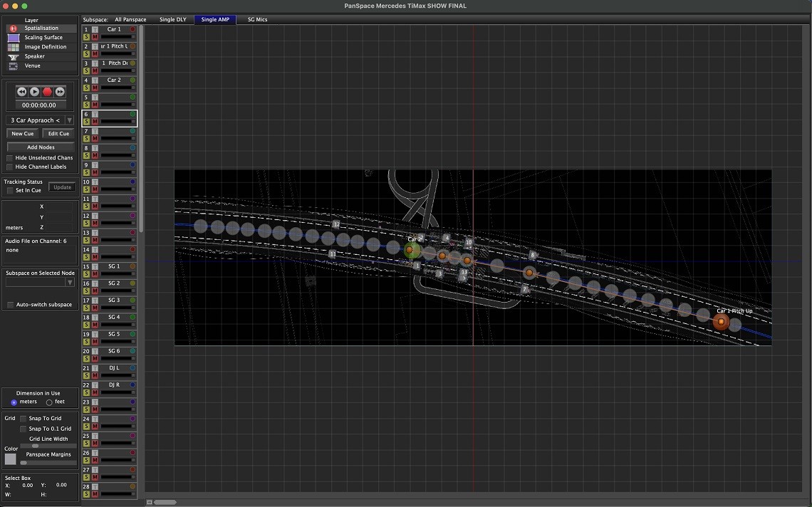
Task: Mute channel 21 DJ L
Action: [95, 376]
